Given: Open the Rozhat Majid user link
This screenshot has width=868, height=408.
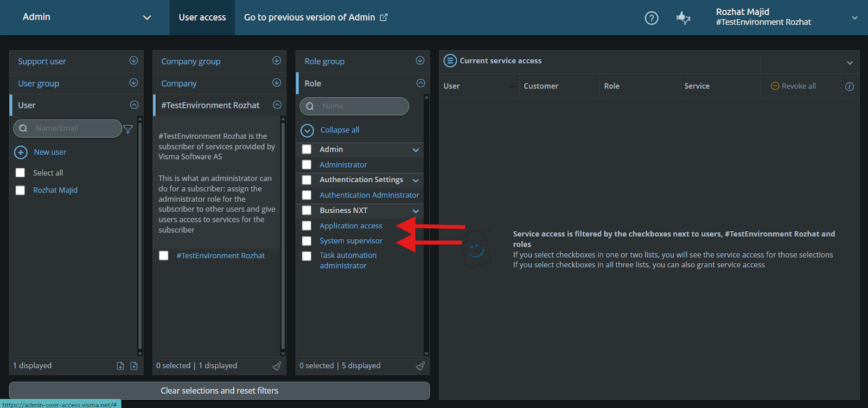Looking at the screenshot, I should 55,190.
